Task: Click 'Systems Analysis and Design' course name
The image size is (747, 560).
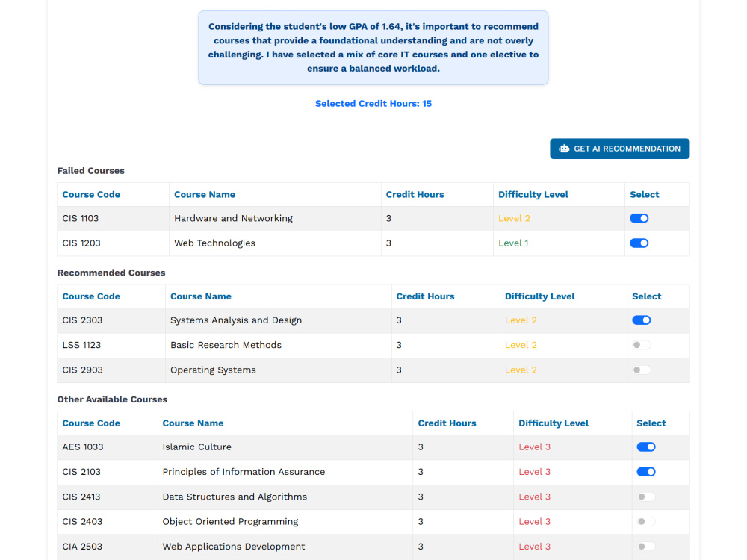Action: [x=236, y=320]
